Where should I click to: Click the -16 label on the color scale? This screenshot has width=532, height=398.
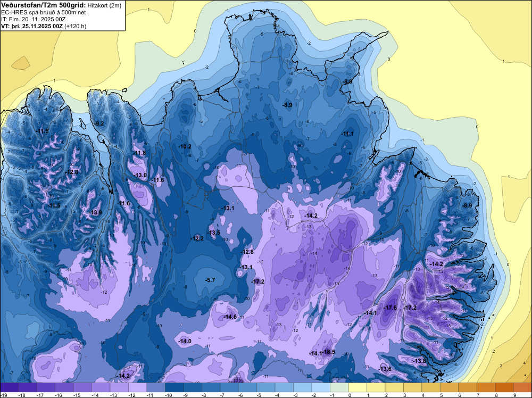point(59,395)
